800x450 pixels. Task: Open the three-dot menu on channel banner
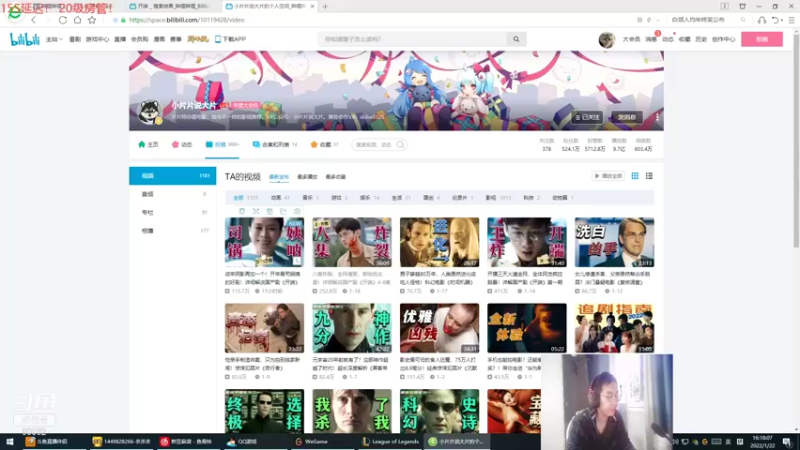click(x=657, y=117)
